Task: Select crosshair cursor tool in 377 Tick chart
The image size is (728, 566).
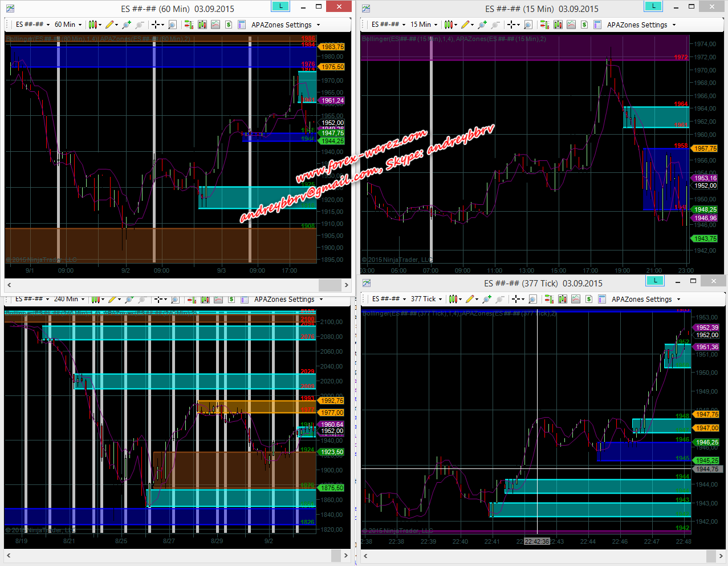Action: click(516, 299)
